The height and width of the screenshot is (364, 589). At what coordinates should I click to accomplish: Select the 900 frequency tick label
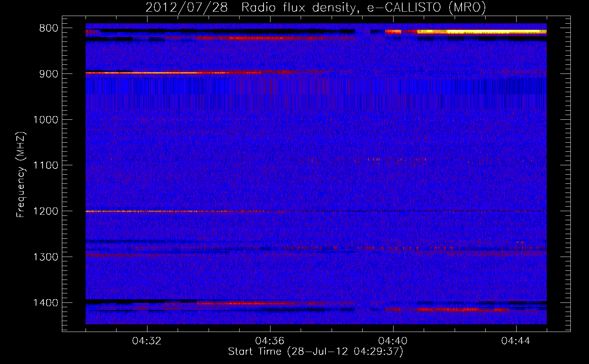click(49, 74)
